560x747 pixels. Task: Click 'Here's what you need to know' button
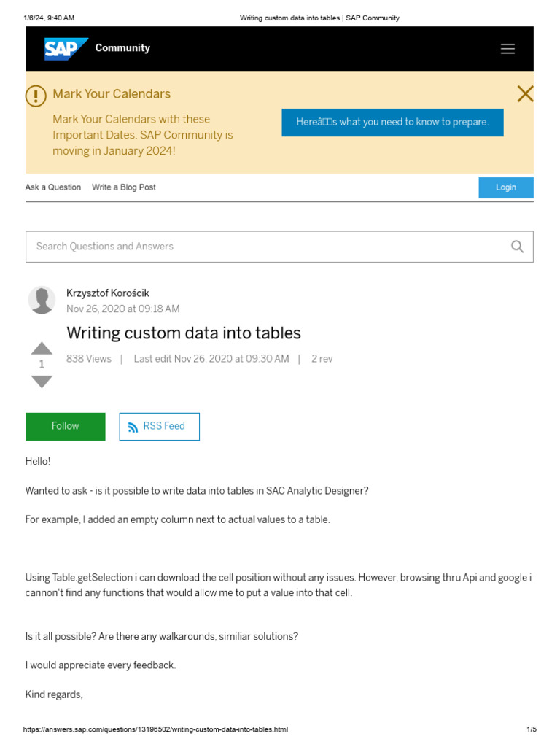coord(392,123)
